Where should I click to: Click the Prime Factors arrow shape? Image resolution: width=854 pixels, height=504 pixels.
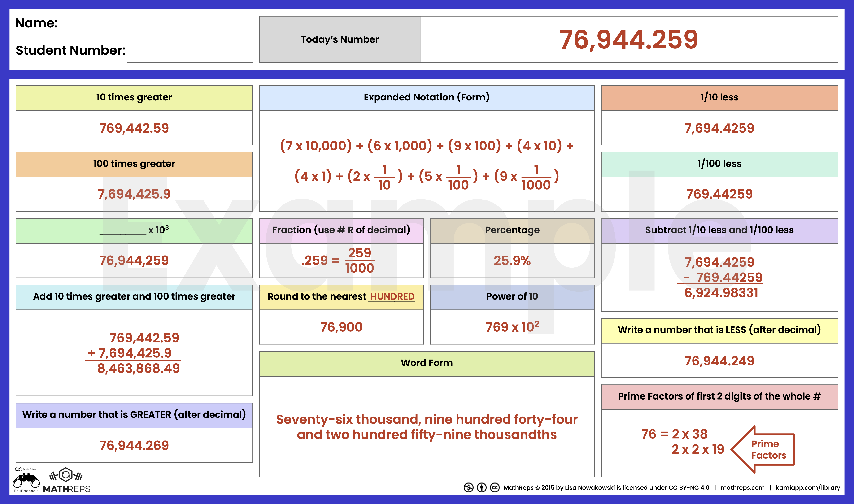click(x=763, y=449)
